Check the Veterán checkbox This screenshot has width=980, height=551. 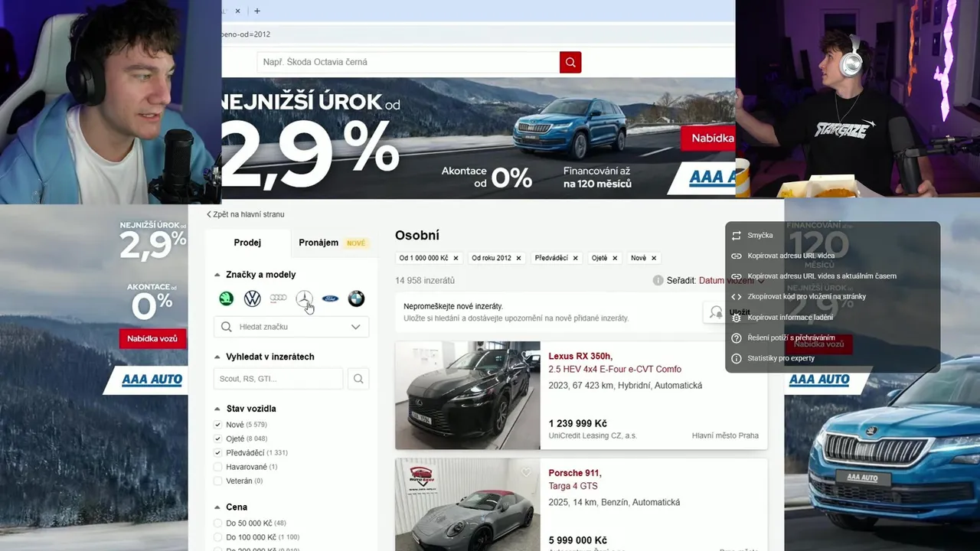tap(217, 481)
